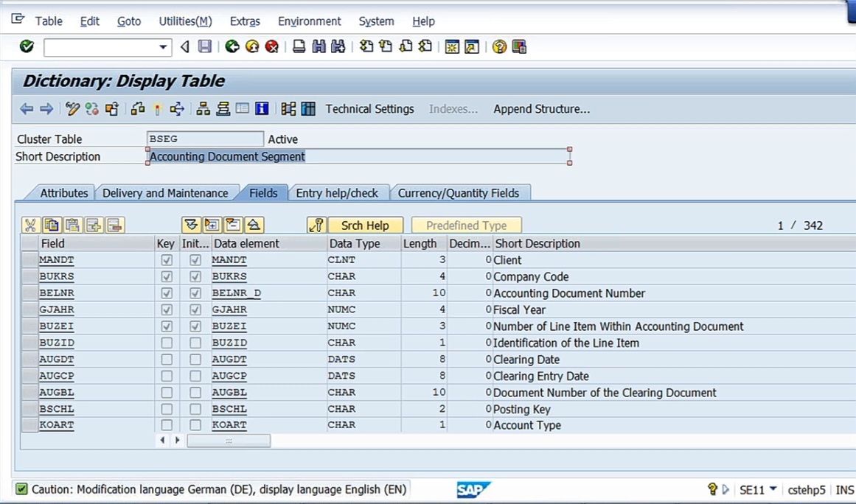The height and width of the screenshot is (504, 856).
Task: Toggle the Key checkbox for BUKRS
Action: (167, 276)
